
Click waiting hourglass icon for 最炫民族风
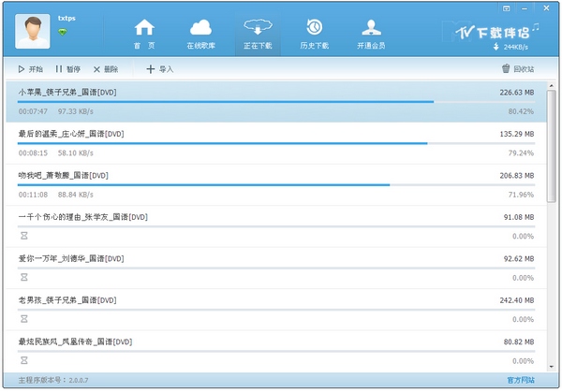[24, 360]
